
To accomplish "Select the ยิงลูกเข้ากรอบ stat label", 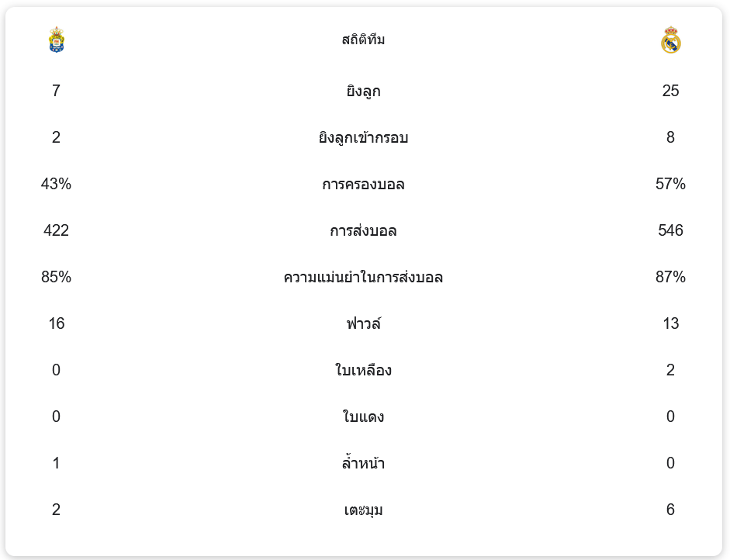I will 363,137.
